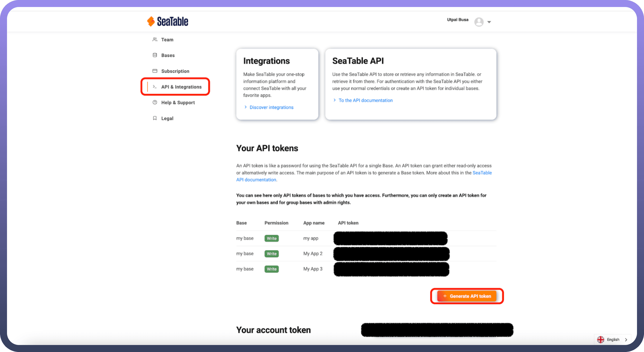
Task: Click the Subscription card icon
Action: (155, 71)
